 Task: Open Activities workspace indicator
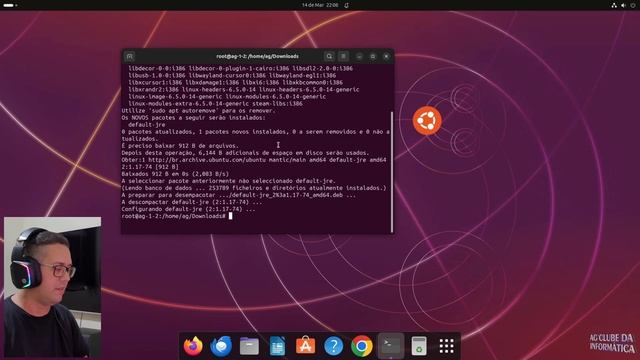click(10, 5)
